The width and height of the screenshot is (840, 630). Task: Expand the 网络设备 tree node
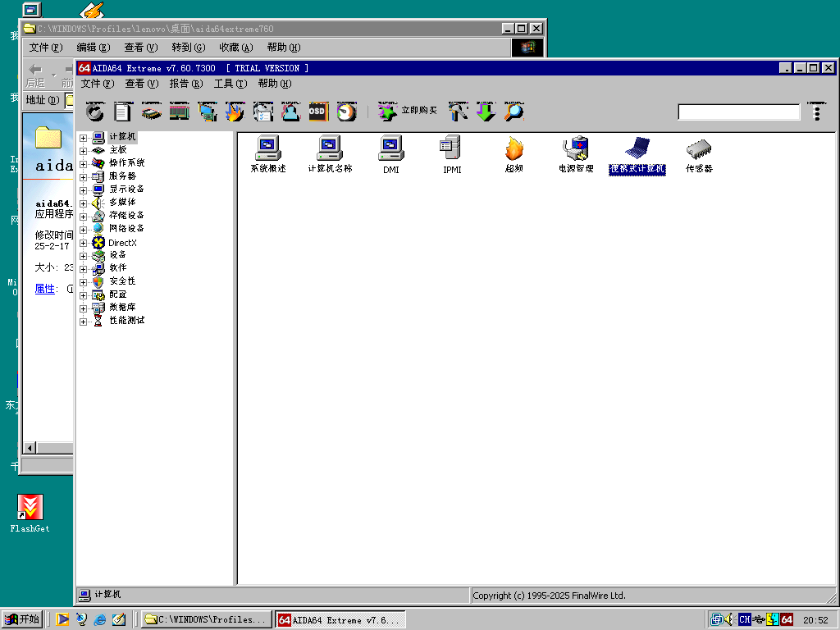83,230
